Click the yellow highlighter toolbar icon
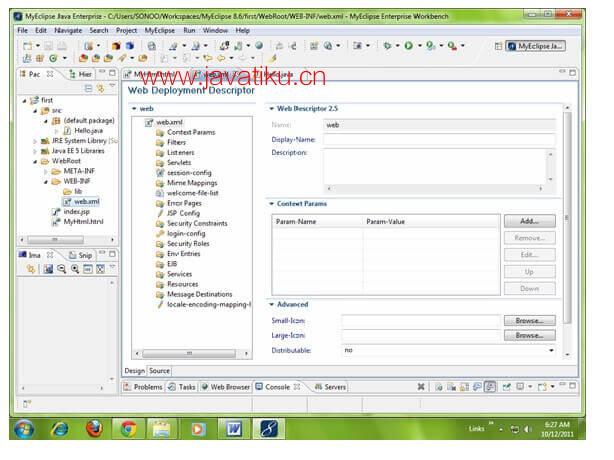 [273, 58]
